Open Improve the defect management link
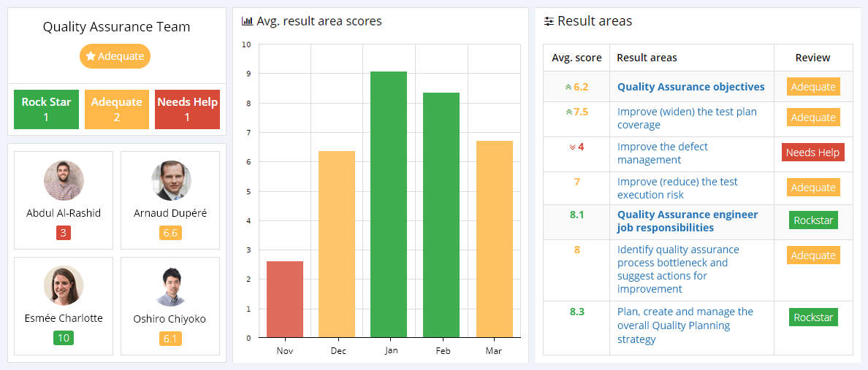This screenshot has width=868, height=370. pos(662,153)
